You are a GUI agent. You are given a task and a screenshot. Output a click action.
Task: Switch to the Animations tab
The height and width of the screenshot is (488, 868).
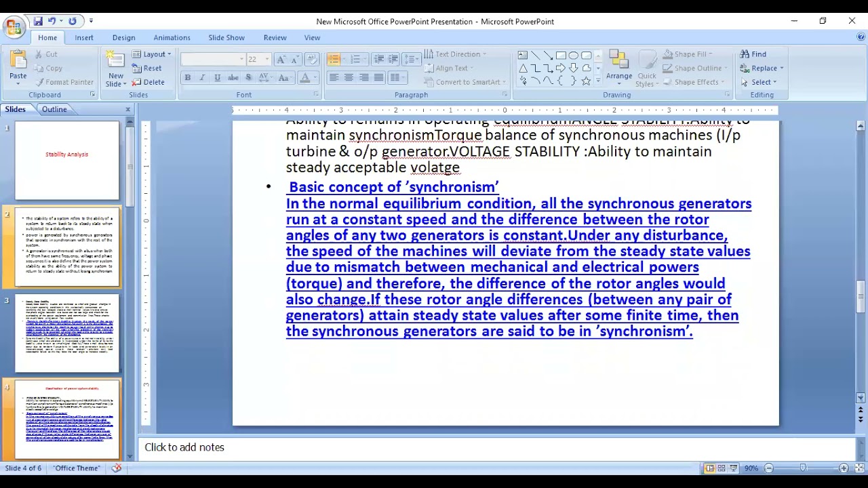(172, 37)
